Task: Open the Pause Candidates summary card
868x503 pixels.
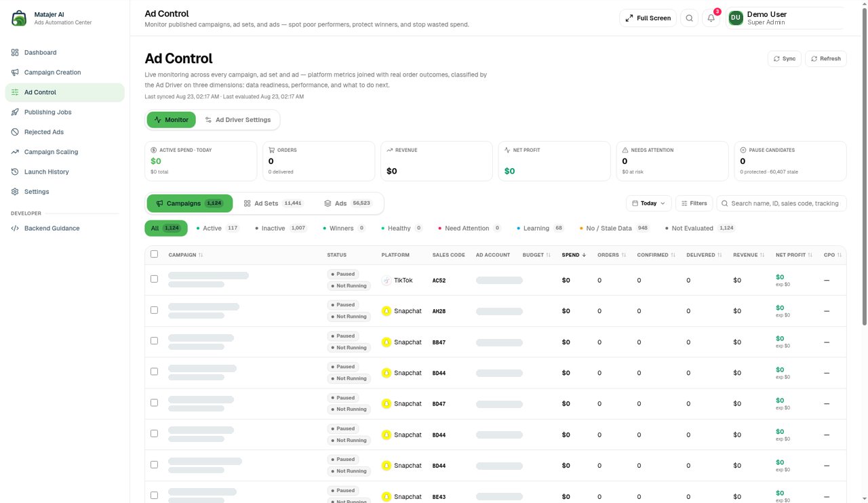Action: coord(790,161)
